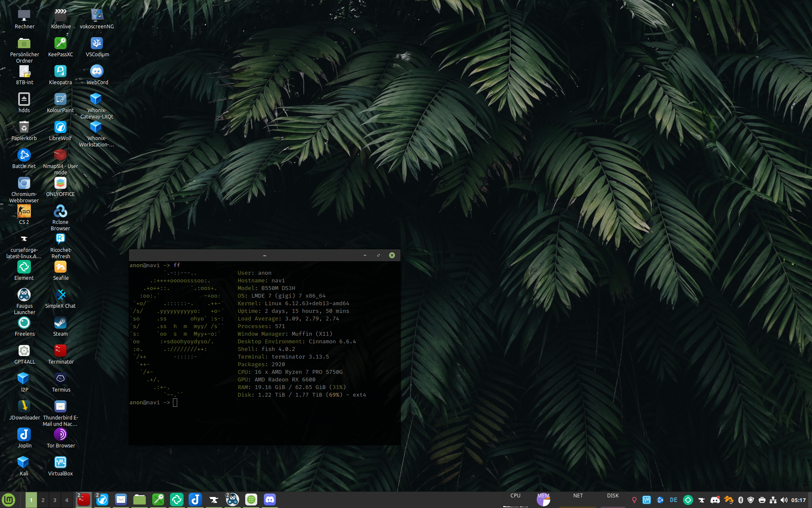The height and width of the screenshot is (508, 812).
Task: Select the Steam desktop icon
Action: tap(60, 323)
